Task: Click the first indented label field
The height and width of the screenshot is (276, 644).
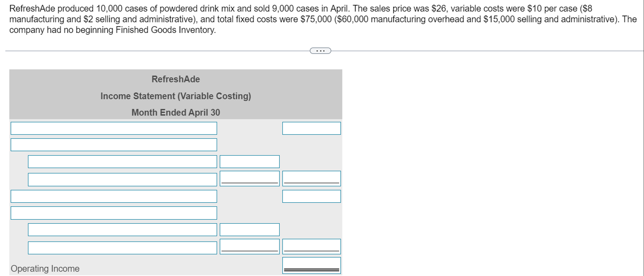Action: coord(123,162)
